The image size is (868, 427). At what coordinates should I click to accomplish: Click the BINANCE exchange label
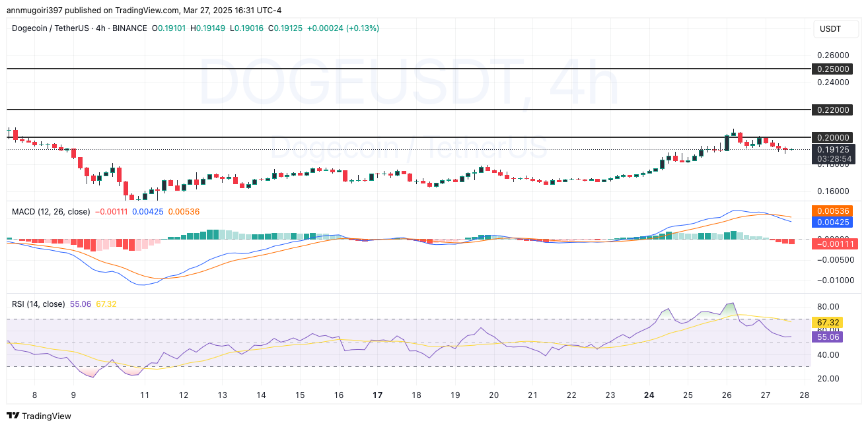(129, 28)
